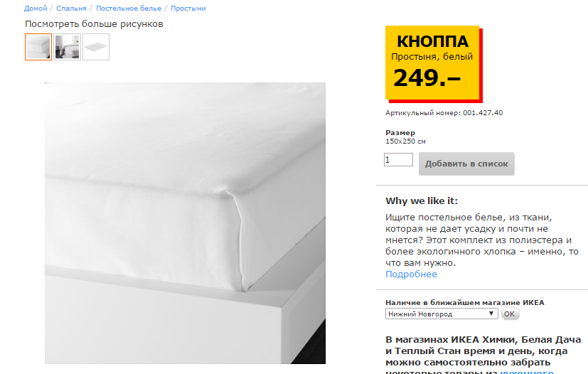Click the quantity input field

[x=398, y=159]
